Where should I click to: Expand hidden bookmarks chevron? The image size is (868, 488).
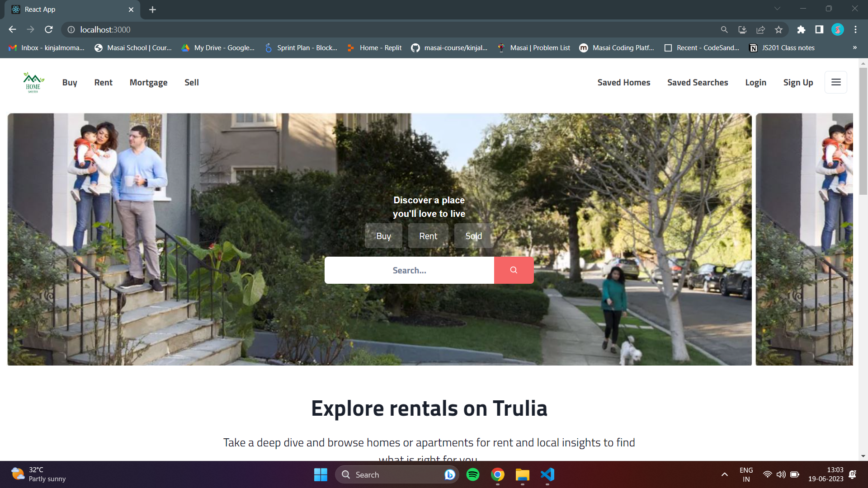[854, 48]
